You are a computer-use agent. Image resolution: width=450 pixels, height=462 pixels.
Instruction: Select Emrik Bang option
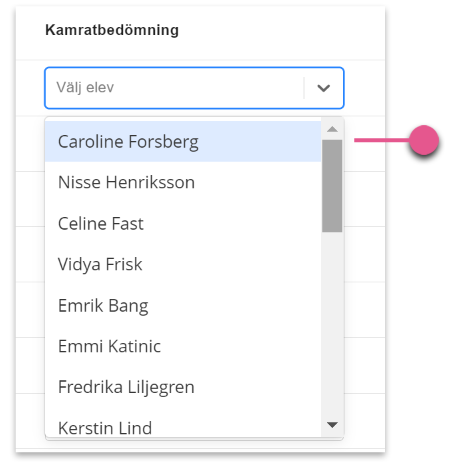coord(183,305)
